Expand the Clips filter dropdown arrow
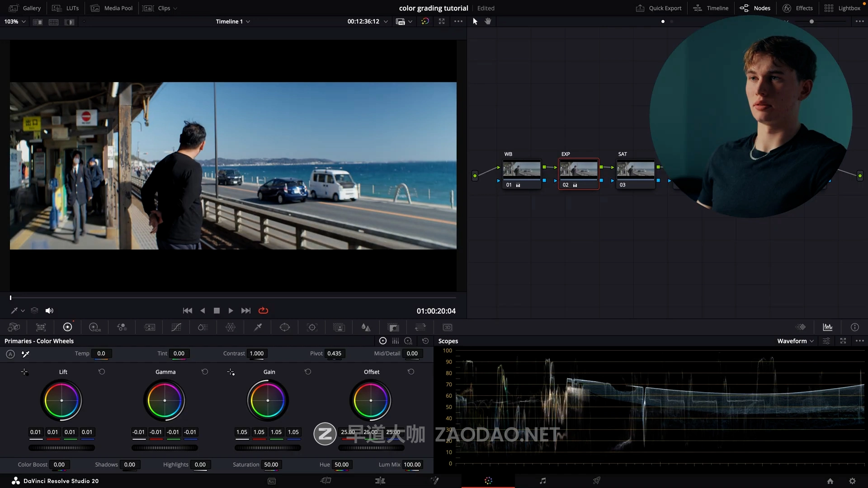Screen dimensions: 868x488 tap(175, 9)
